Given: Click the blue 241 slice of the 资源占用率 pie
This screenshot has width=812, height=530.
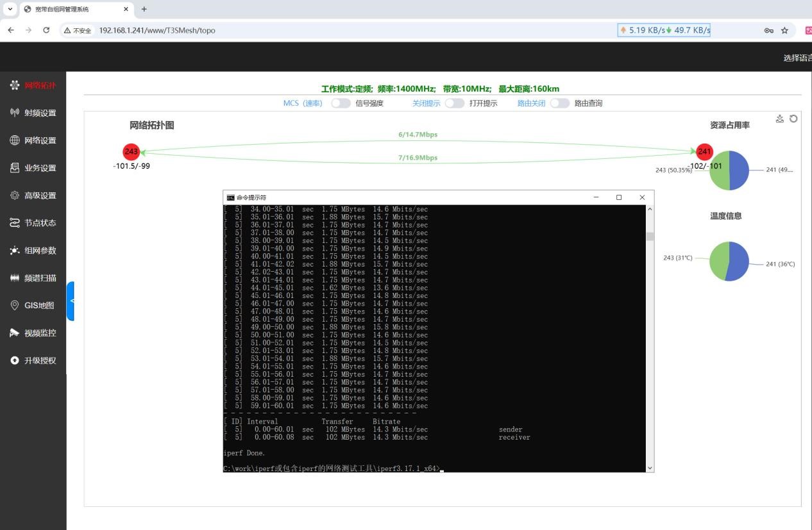Looking at the screenshot, I should click(740, 170).
